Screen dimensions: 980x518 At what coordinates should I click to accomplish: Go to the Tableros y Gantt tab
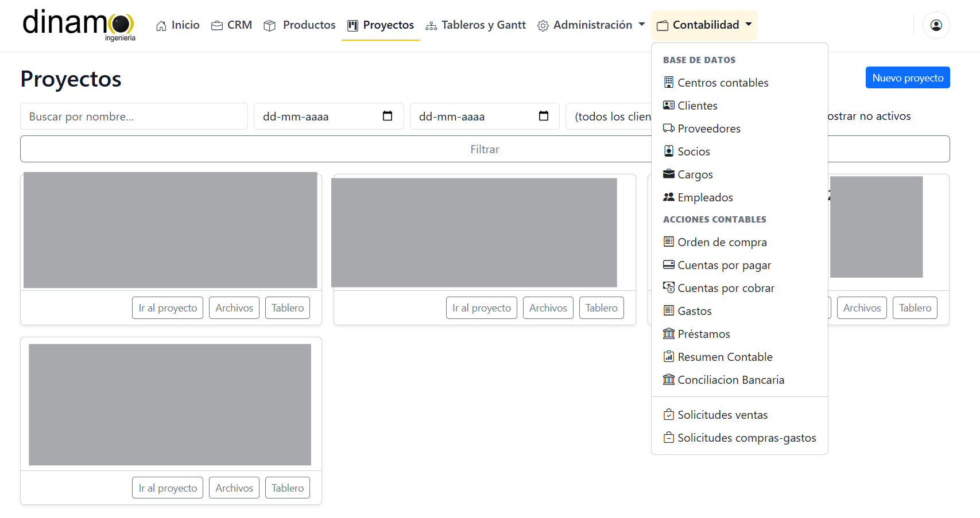coord(476,25)
